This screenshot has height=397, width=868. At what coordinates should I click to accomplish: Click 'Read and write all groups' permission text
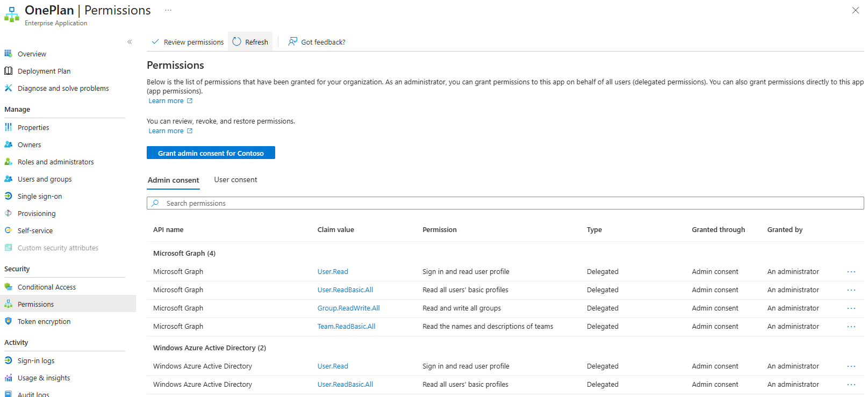pos(462,308)
